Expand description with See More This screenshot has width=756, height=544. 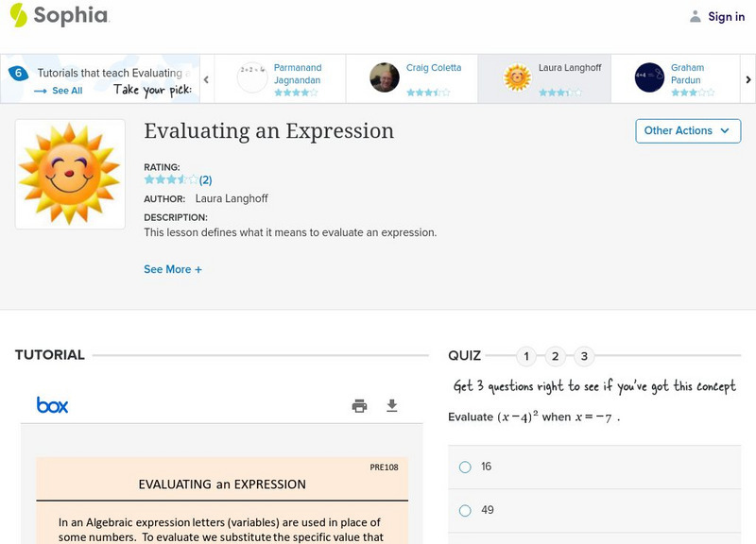(173, 269)
